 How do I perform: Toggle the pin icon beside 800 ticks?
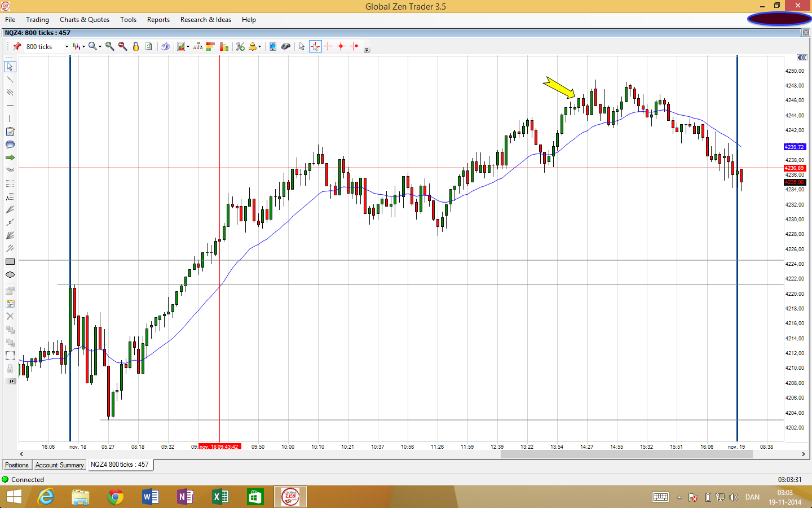tap(17, 46)
